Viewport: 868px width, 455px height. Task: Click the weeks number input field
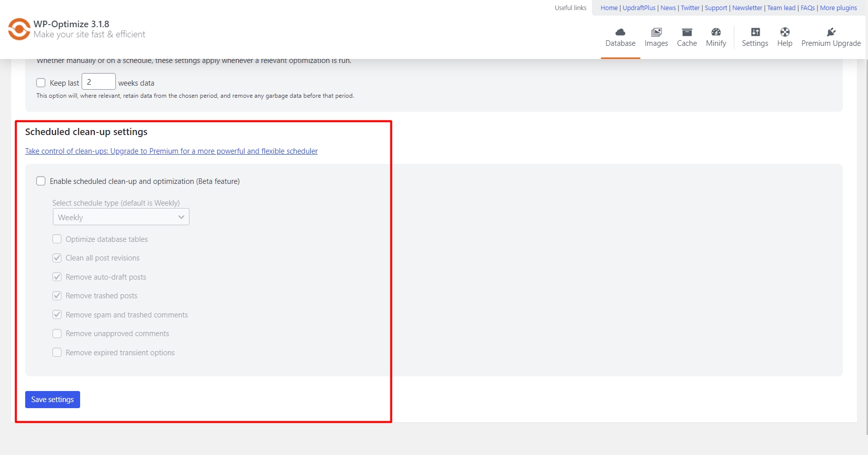(99, 82)
